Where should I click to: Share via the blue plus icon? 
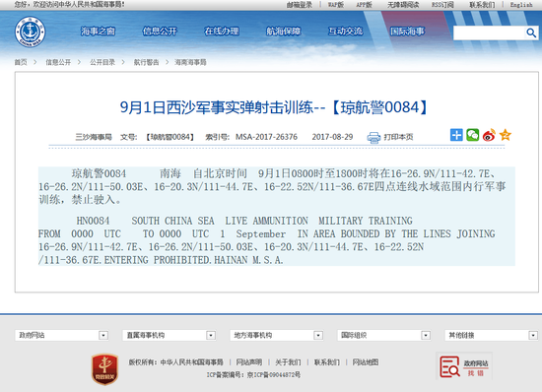456,135
